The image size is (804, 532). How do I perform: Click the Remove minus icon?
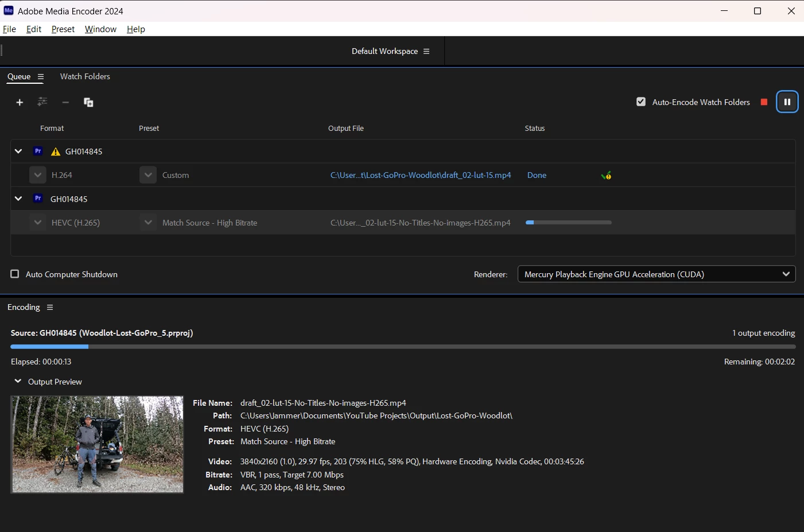[x=65, y=102]
